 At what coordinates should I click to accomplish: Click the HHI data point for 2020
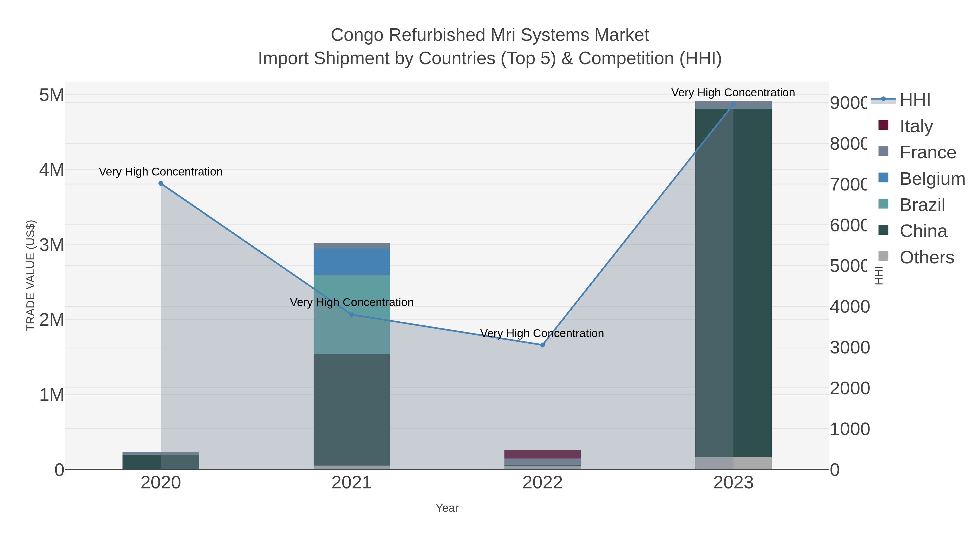(161, 183)
